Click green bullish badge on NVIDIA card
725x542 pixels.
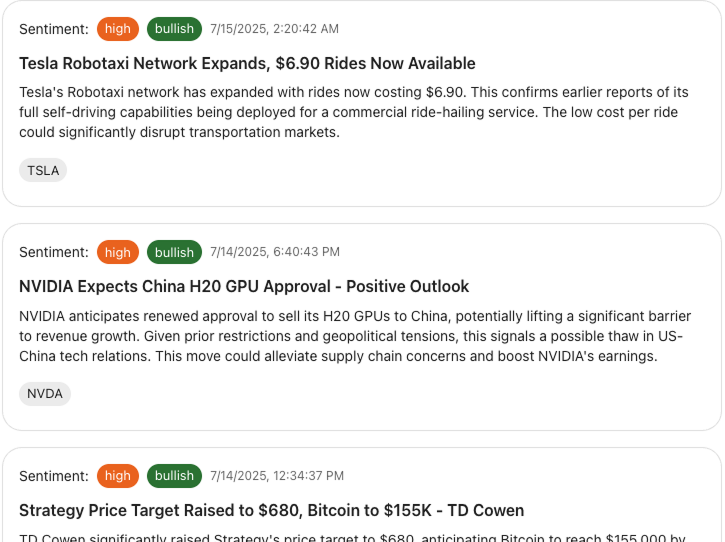pyautogui.click(x=174, y=252)
